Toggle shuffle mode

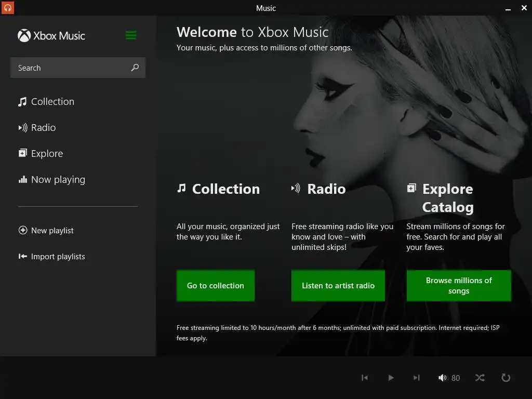[x=480, y=378]
